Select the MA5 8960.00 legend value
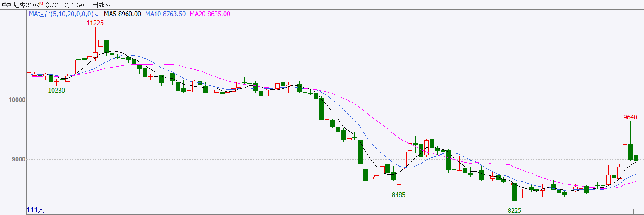 123,14
